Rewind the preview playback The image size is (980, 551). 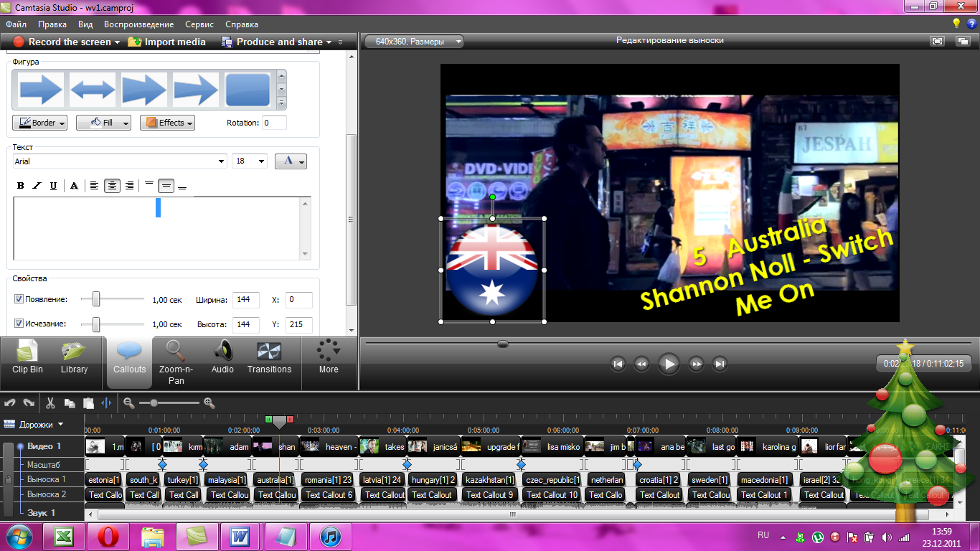point(641,364)
